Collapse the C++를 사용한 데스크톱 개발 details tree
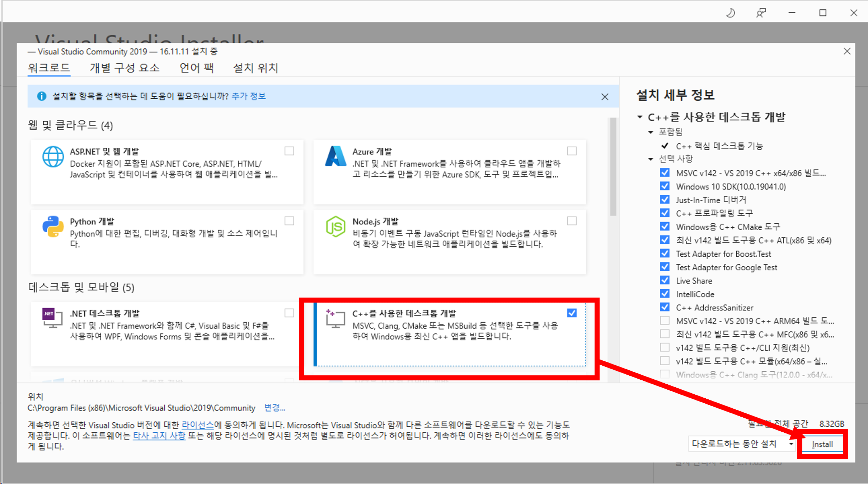Image resolution: width=868 pixels, height=484 pixels. pos(640,117)
